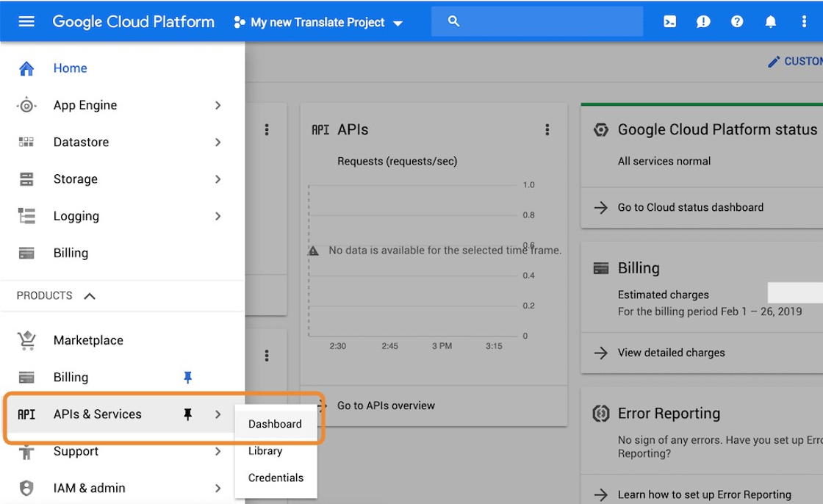Image resolution: width=823 pixels, height=504 pixels.
Task: Open the send feedback icon
Action: tap(702, 21)
